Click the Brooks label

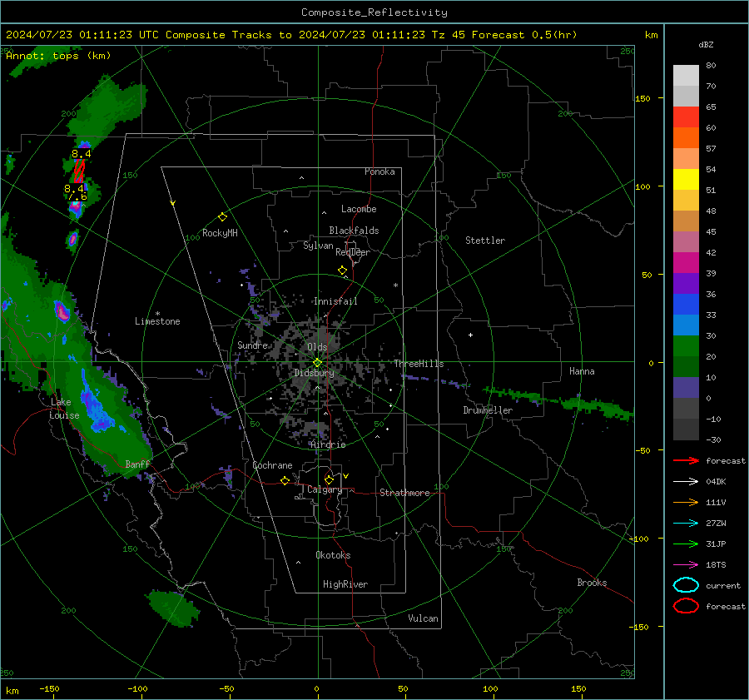coord(592,583)
